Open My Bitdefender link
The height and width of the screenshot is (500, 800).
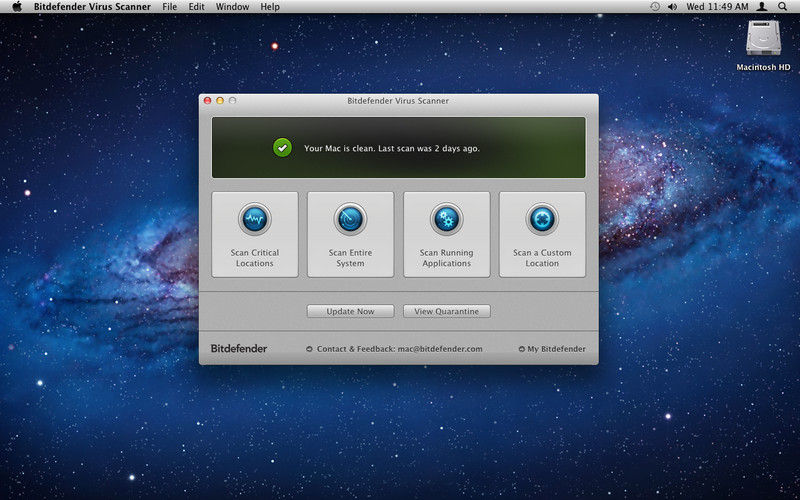click(552, 349)
